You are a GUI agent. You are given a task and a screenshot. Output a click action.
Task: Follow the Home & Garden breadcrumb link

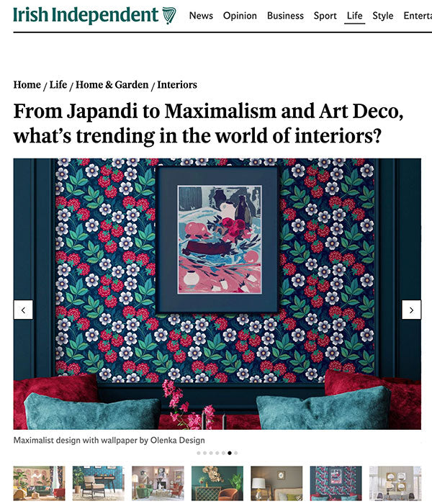point(112,84)
